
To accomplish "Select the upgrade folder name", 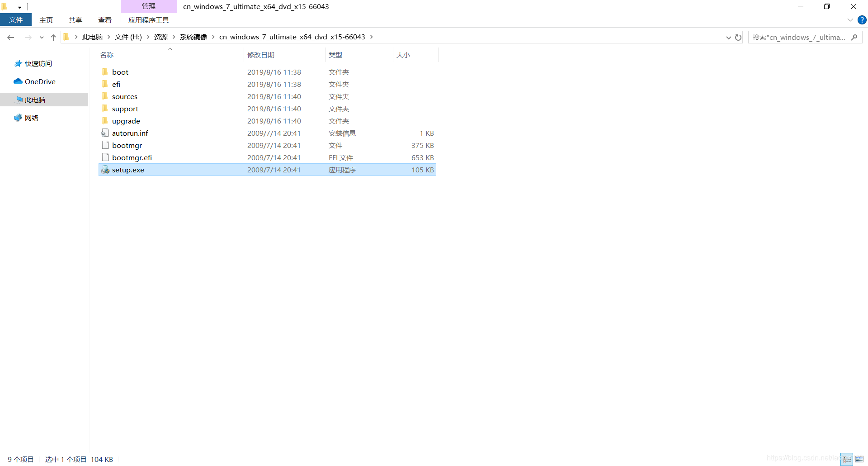I will (126, 121).
